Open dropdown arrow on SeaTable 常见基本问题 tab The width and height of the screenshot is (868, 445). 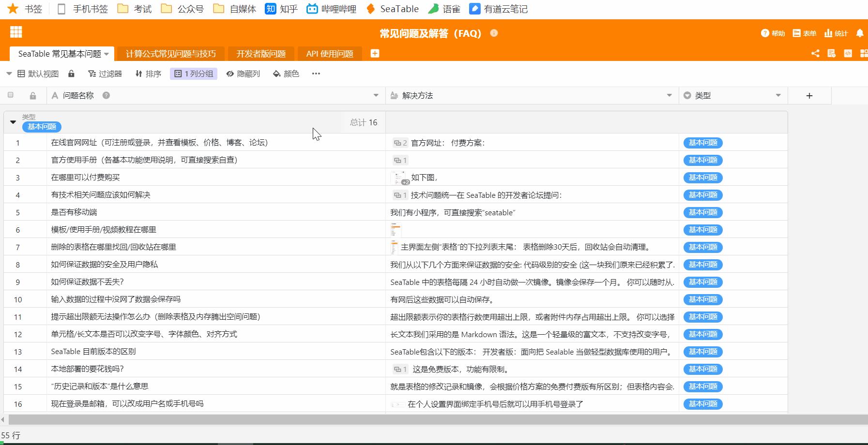click(x=107, y=54)
